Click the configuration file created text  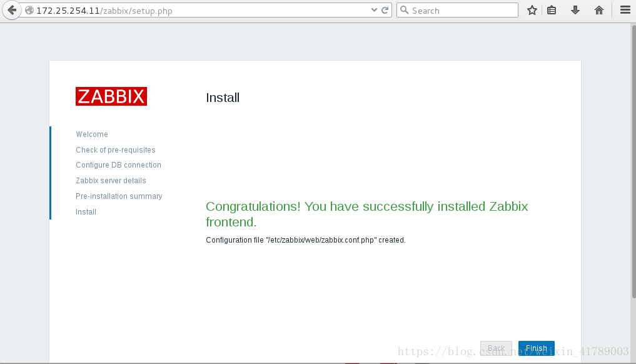pos(306,240)
